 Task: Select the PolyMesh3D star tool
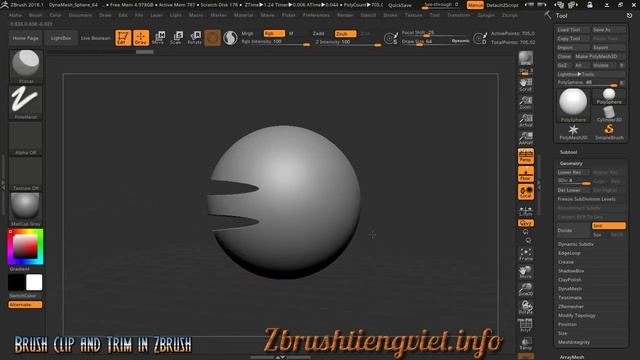pyautogui.click(x=573, y=132)
